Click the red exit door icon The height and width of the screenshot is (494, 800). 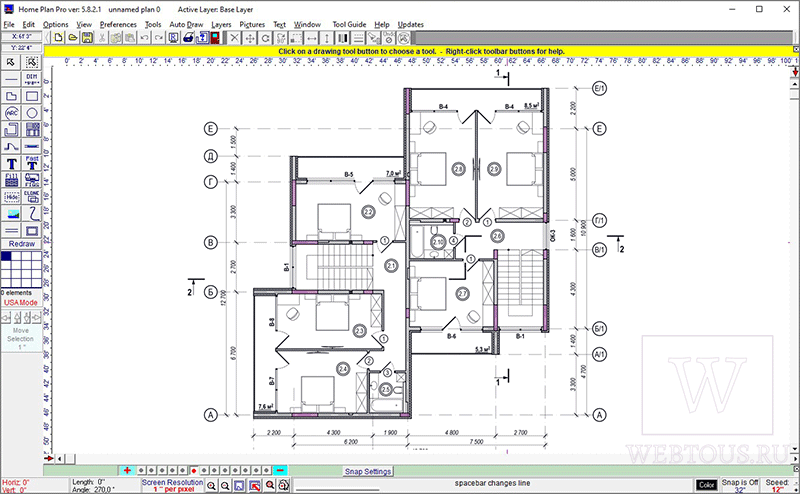[215, 38]
